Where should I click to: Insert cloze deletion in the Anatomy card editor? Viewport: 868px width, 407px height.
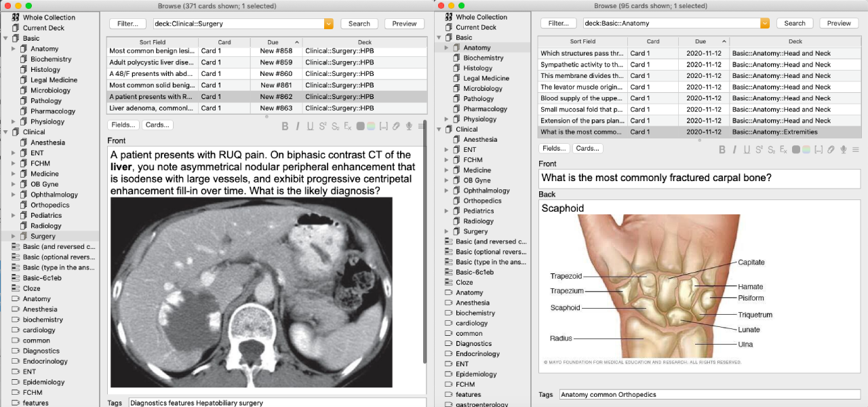[818, 149]
